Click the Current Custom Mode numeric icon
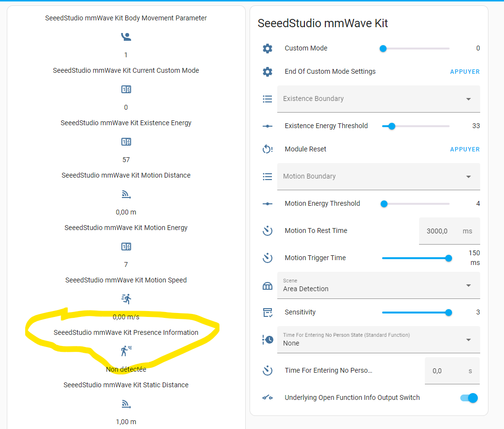This screenshot has width=504, height=429. [x=126, y=89]
